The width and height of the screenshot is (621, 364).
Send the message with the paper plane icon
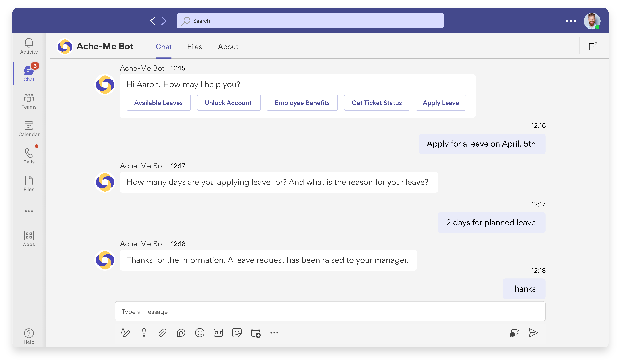pyautogui.click(x=534, y=333)
